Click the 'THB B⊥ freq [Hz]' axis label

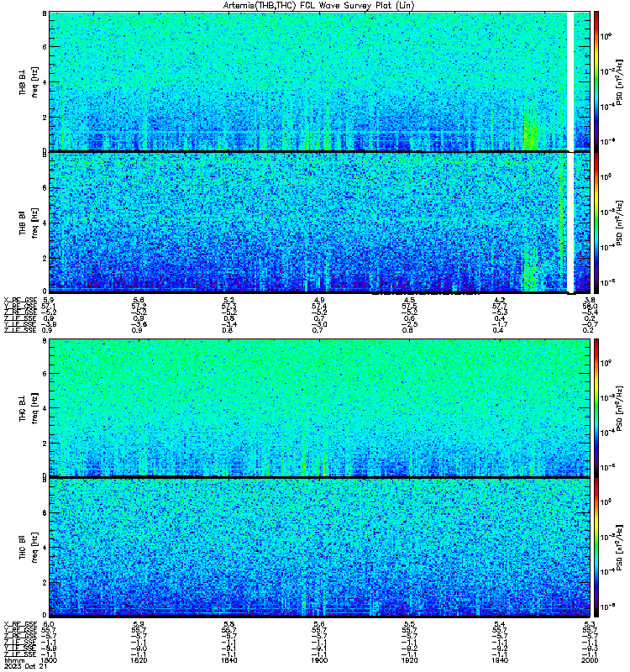(29, 81)
